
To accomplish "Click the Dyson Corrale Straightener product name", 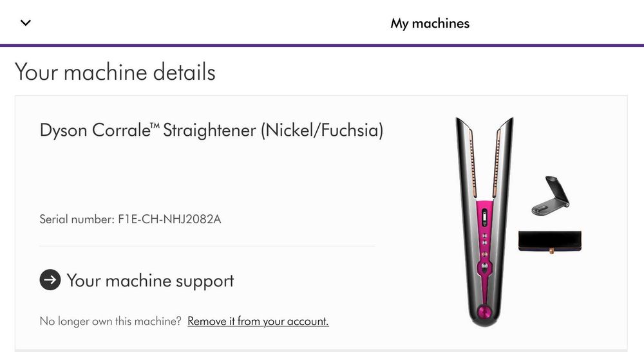I will tap(211, 131).
